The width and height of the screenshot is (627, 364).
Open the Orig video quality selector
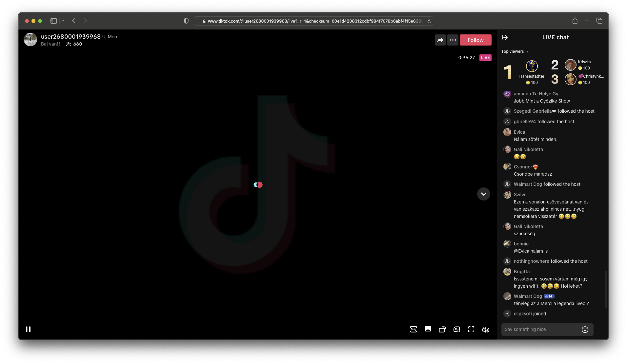(x=414, y=329)
